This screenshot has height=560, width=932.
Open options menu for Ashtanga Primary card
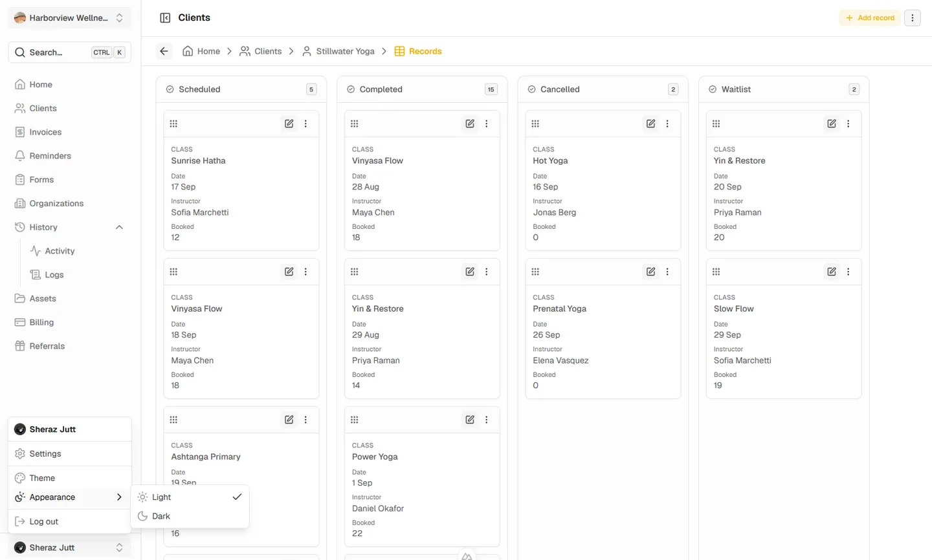pos(305,420)
